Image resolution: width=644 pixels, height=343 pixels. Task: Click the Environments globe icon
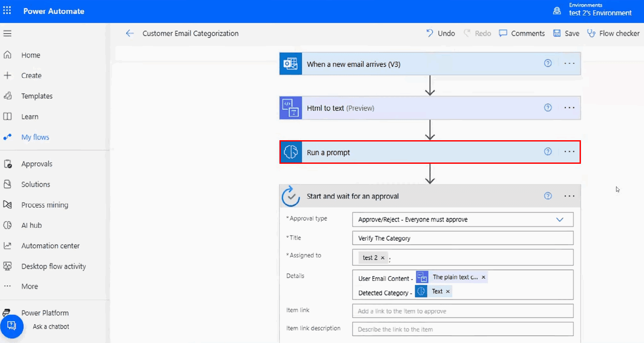pyautogui.click(x=557, y=11)
